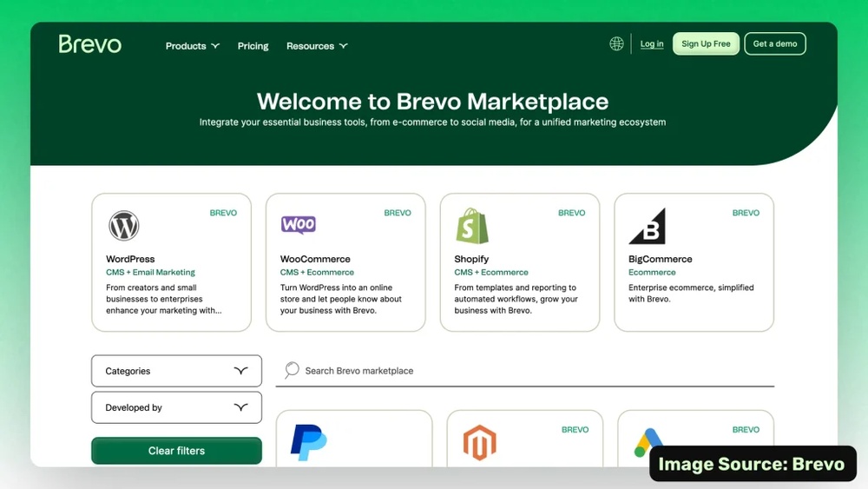This screenshot has width=868, height=489.
Task: Click the BigCommerce logo icon
Action: [x=648, y=226]
